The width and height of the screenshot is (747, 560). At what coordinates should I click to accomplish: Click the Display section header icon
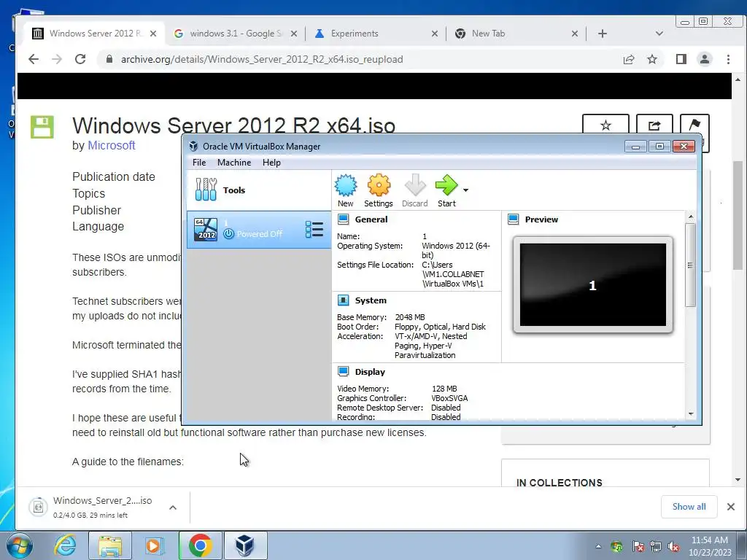[x=343, y=371]
